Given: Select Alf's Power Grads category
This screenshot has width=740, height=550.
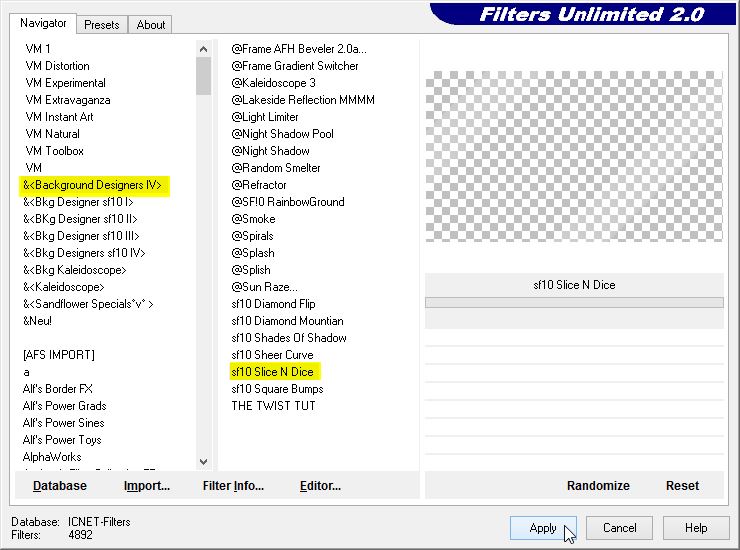Looking at the screenshot, I should (x=64, y=406).
